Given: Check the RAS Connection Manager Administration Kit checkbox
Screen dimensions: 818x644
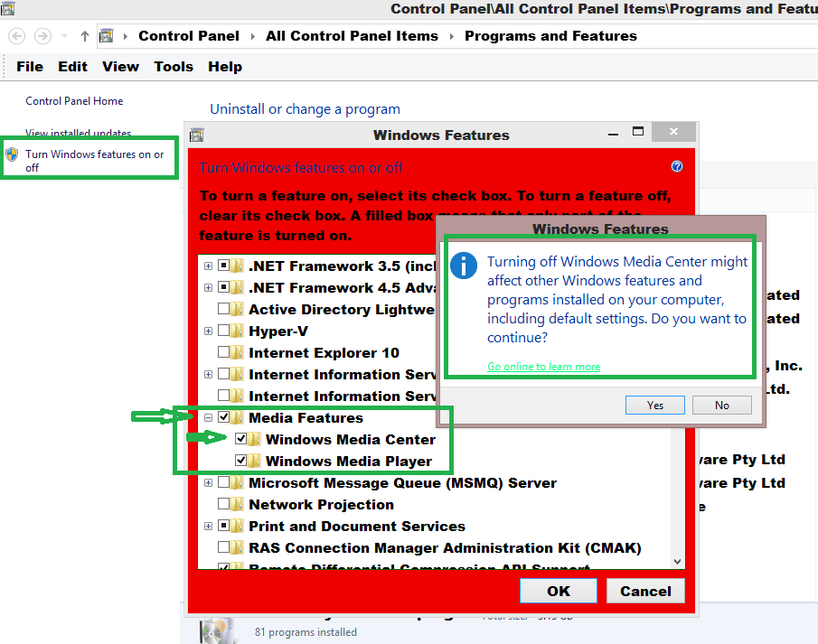Looking at the screenshot, I should coord(224,547).
